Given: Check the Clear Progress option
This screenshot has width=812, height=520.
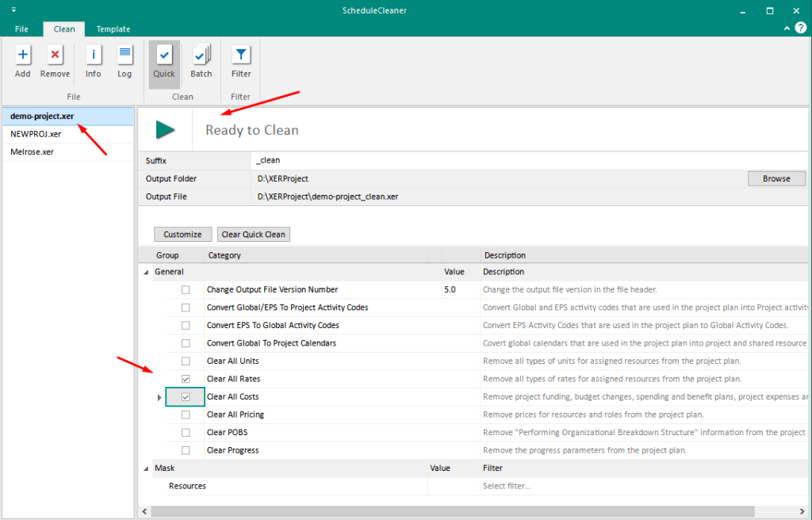Looking at the screenshot, I should (x=186, y=449).
